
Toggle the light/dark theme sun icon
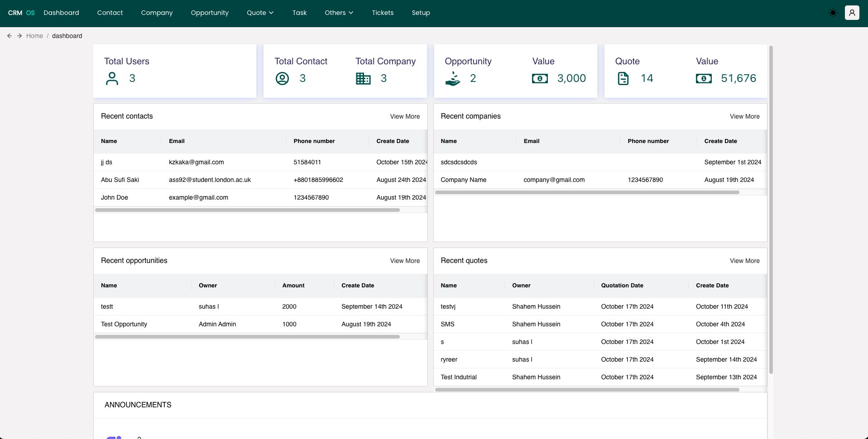[x=833, y=13]
